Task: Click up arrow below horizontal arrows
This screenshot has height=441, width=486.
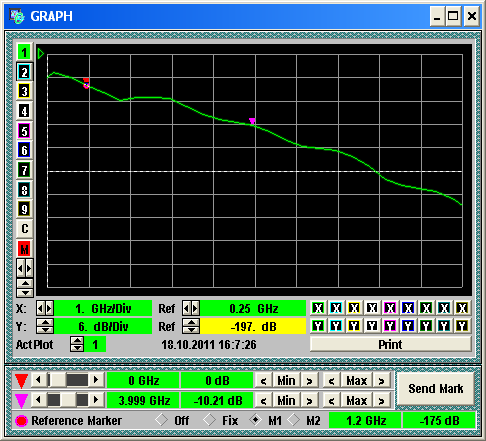Action: point(25,284)
